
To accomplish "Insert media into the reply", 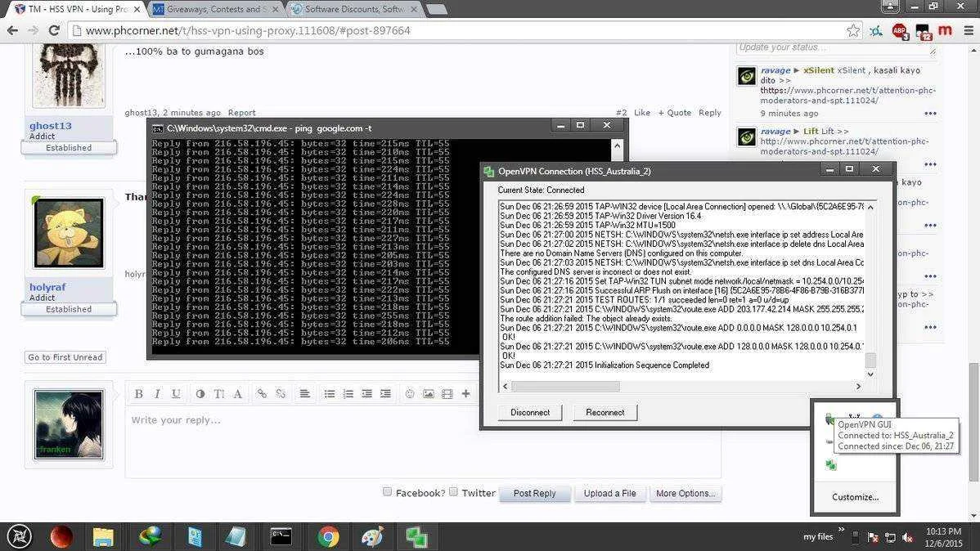I will [x=447, y=393].
